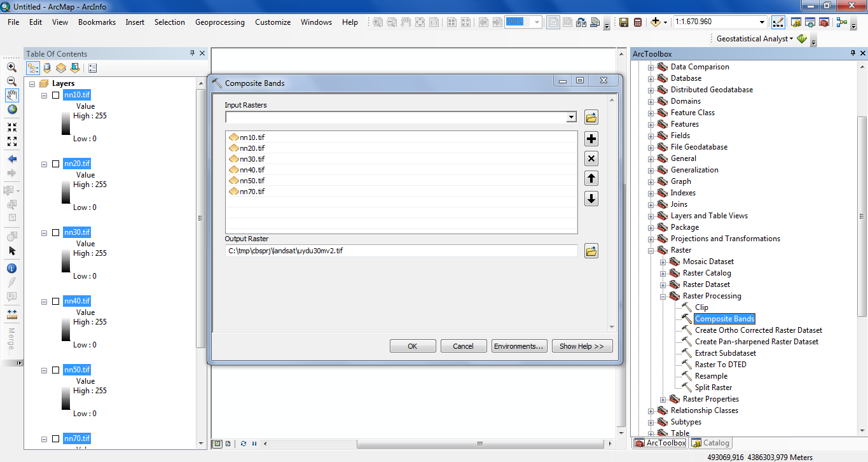The image size is (868, 462).
Task: Toggle visibility checkbox for nn50.tif layer
Action: point(55,370)
